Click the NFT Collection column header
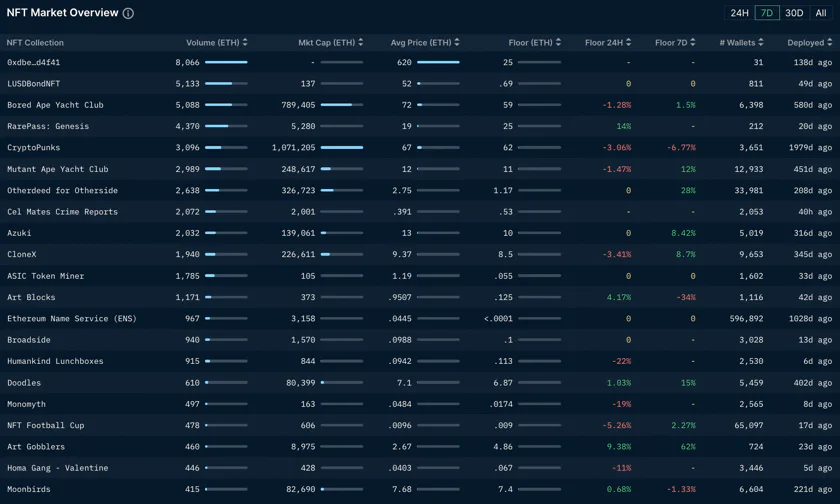Screen dimensions: 840x504 click(x=35, y=42)
